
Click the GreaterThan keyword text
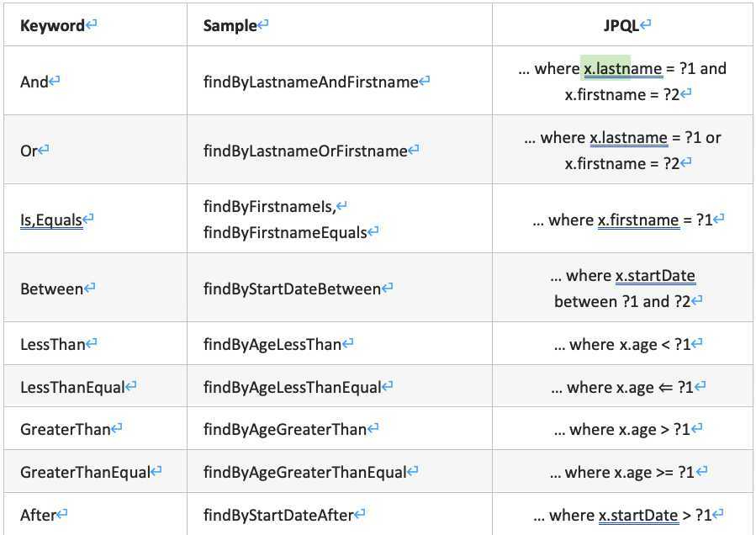coord(66,429)
